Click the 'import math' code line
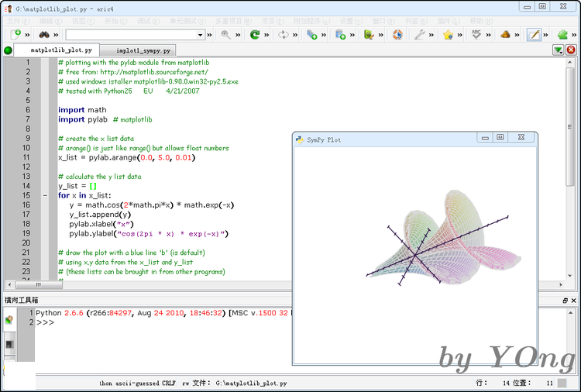 [x=82, y=110]
